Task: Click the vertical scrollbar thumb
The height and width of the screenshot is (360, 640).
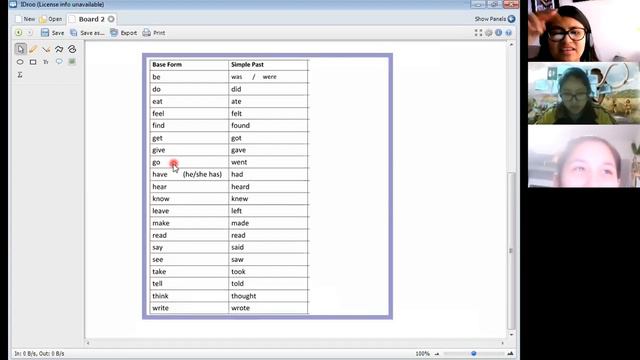Action: click(x=511, y=250)
